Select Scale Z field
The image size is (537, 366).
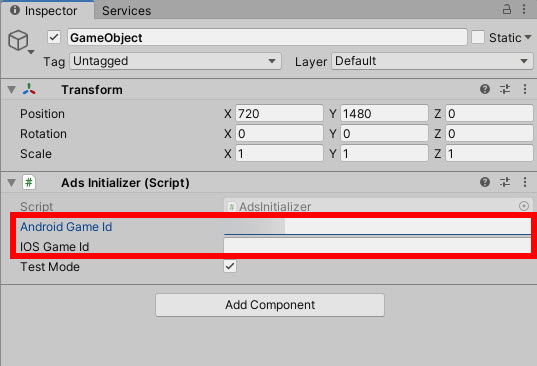(x=489, y=153)
